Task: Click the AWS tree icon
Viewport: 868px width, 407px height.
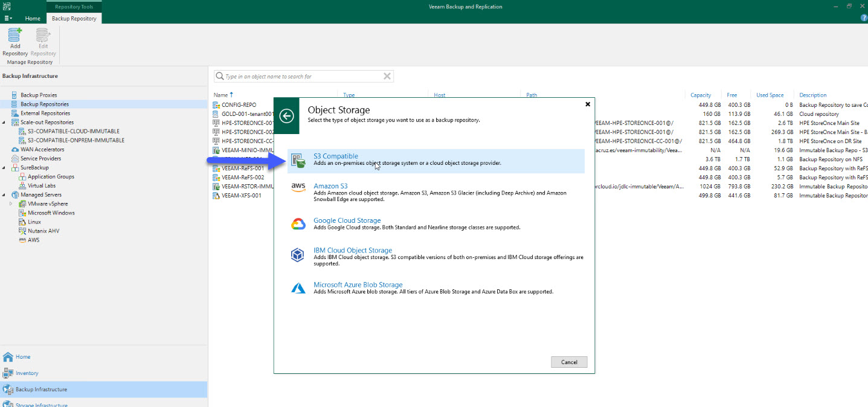Action: pos(22,240)
